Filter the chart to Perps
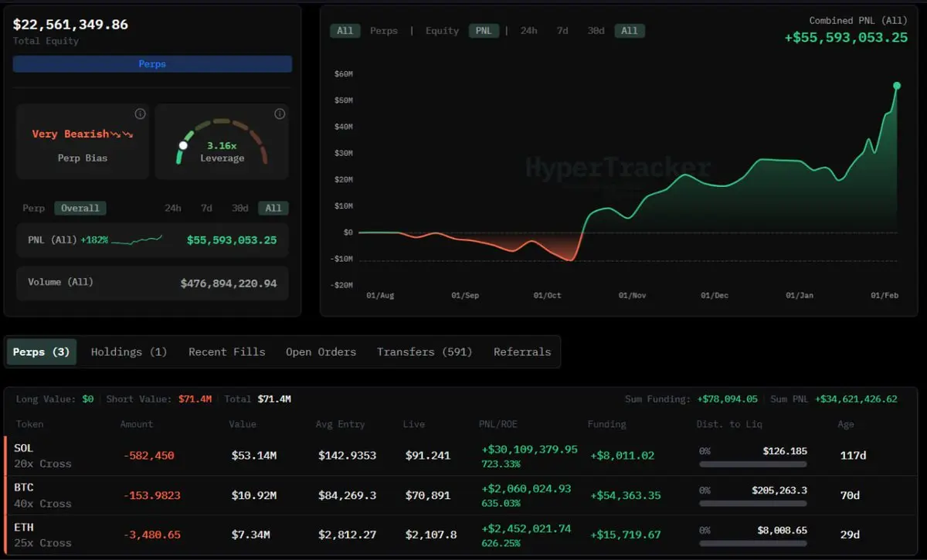 pyautogui.click(x=384, y=31)
